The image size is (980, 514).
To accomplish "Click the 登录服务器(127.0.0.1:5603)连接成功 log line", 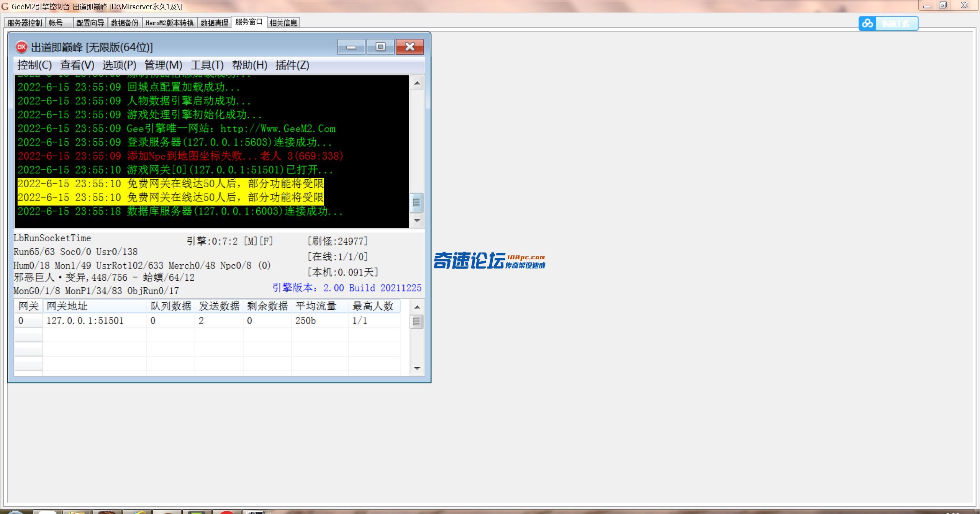I will (x=175, y=142).
